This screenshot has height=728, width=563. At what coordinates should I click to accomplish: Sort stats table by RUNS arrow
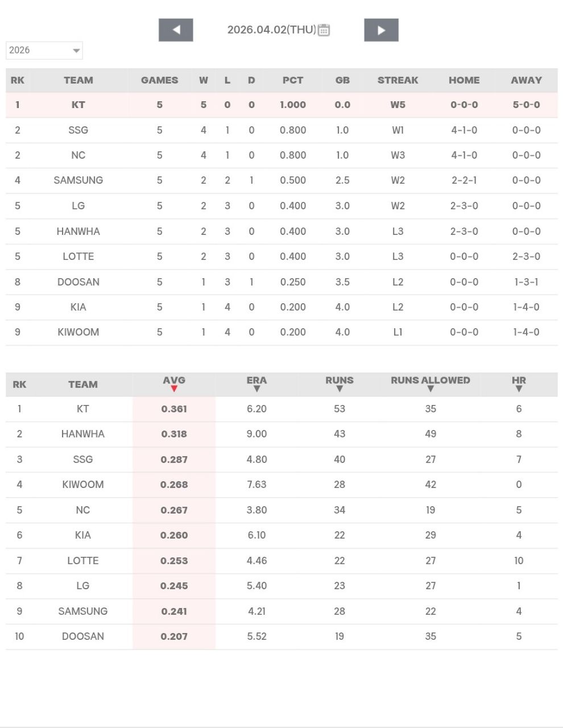click(340, 389)
